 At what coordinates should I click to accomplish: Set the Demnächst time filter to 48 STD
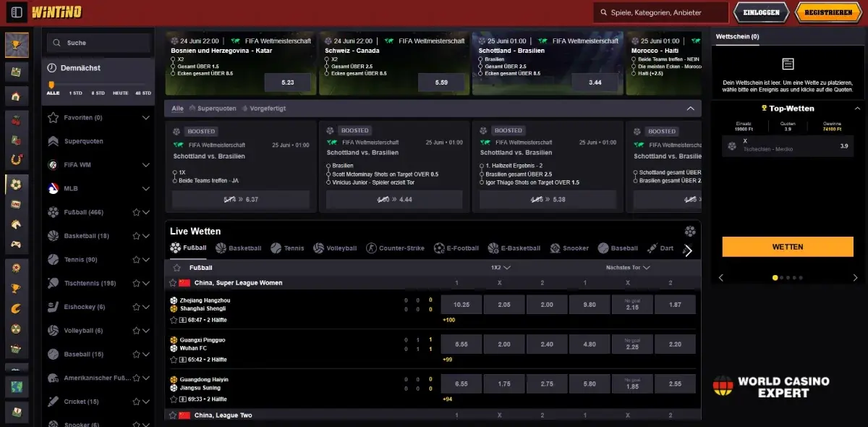143,93
